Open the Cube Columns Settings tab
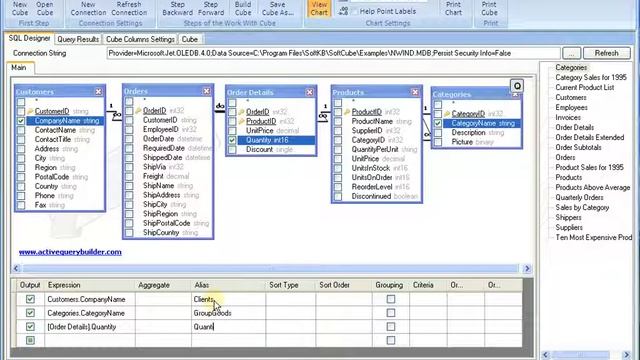The image size is (640, 360). click(140, 39)
